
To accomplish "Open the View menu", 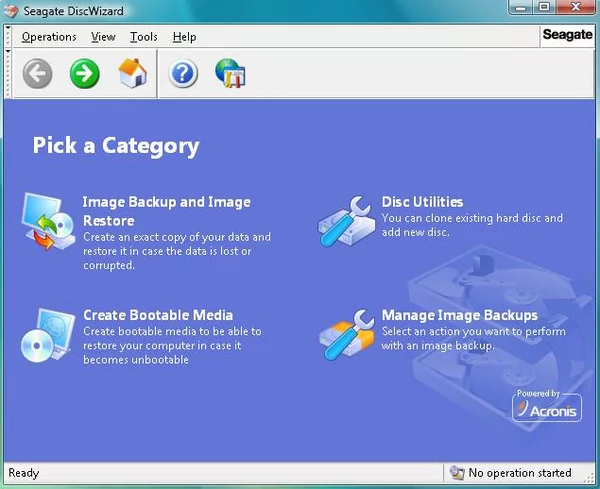I will [103, 37].
